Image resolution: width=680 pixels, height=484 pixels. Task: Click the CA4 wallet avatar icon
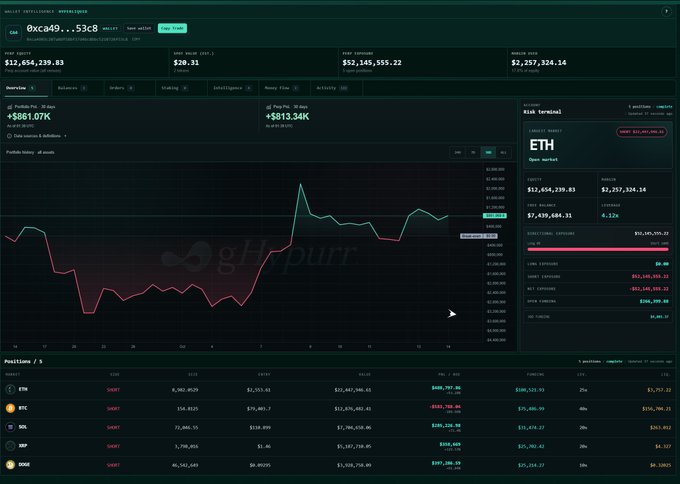click(x=13, y=33)
